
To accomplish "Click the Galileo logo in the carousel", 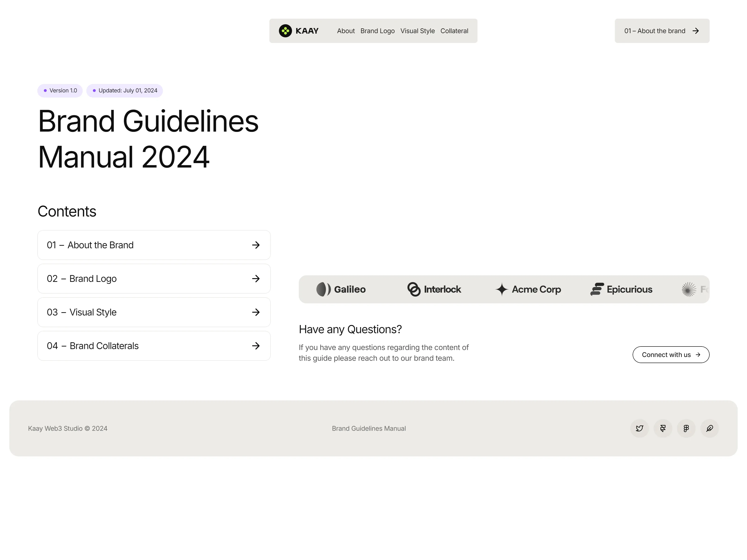I will (341, 289).
